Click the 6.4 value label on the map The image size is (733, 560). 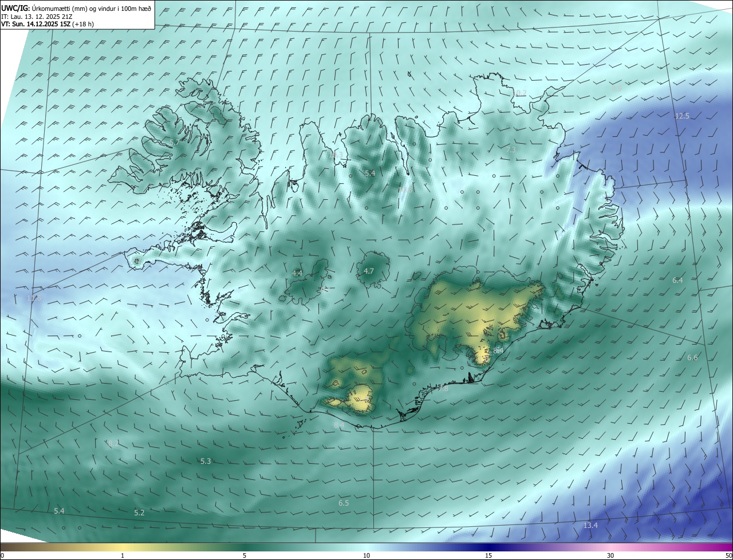[677, 280]
